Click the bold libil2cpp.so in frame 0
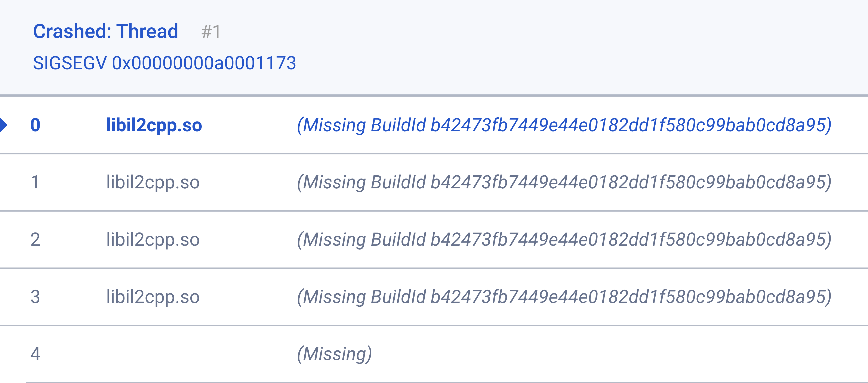The width and height of the screenshot is (868, 383). [154, 125]
